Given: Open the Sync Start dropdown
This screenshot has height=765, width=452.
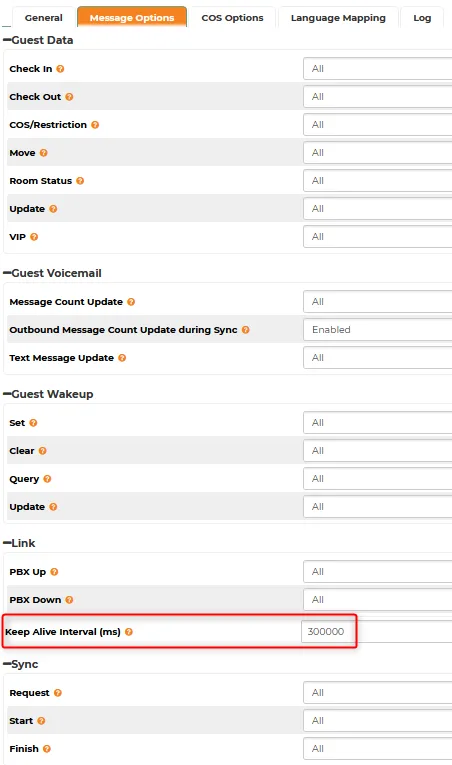Looking at the screenshot, I should (x=377, y=721).
